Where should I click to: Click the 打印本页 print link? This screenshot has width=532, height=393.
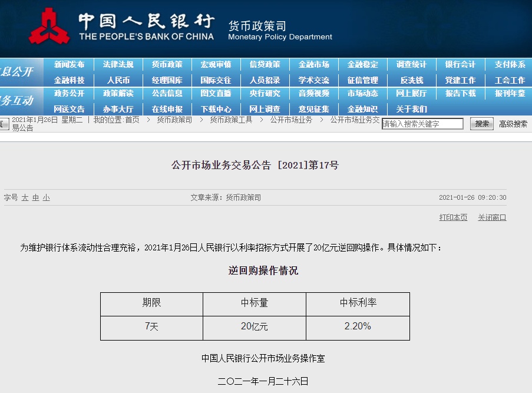[453, 217]
